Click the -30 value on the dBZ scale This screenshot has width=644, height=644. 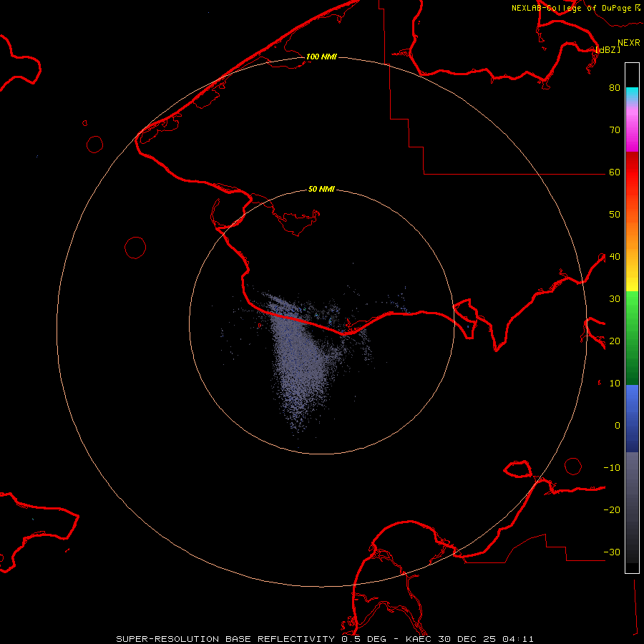point(612,552)
